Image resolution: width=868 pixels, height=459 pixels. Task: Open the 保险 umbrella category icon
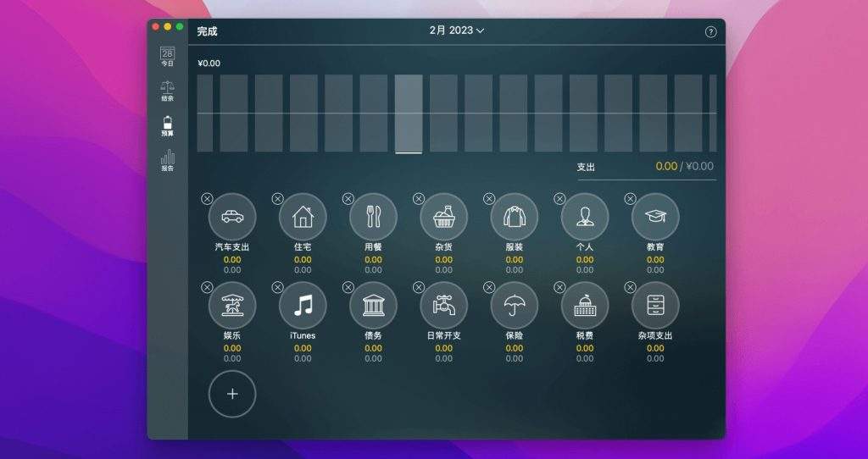[x=514, y=305]
